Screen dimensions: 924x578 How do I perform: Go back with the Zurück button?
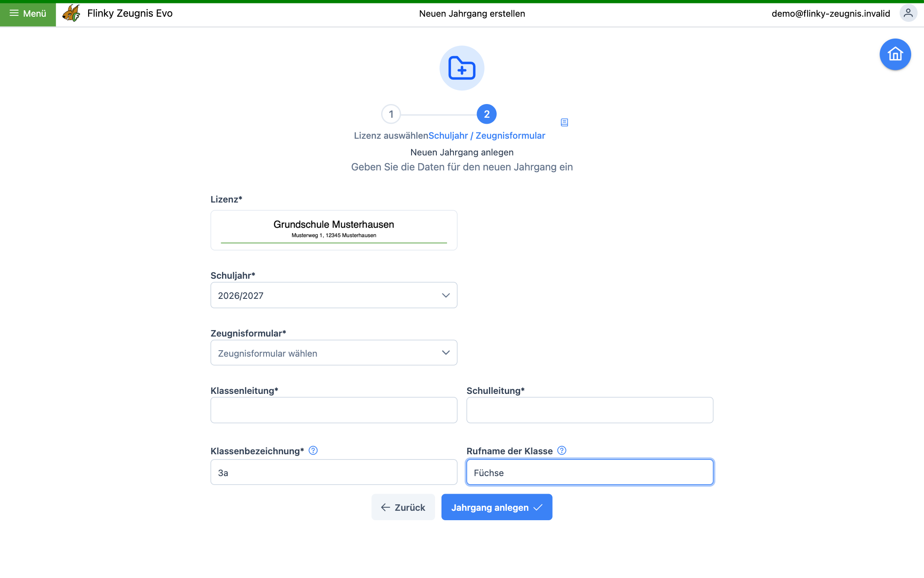click(403, 507)
